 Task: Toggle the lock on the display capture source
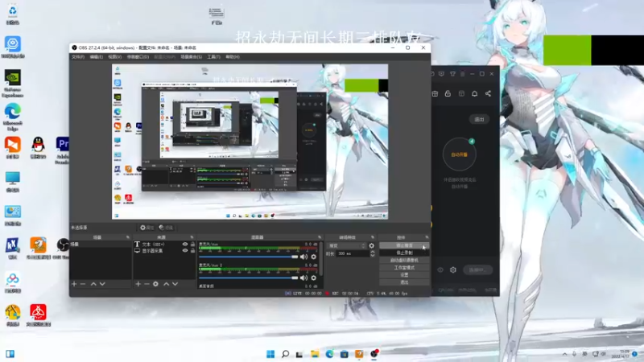(x=192, y=250)
